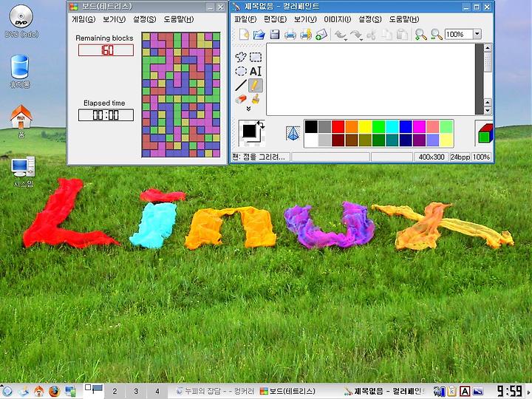Paste from clipboard in KolourPaint toolbar
532x399 pixels.
(402, 35)
